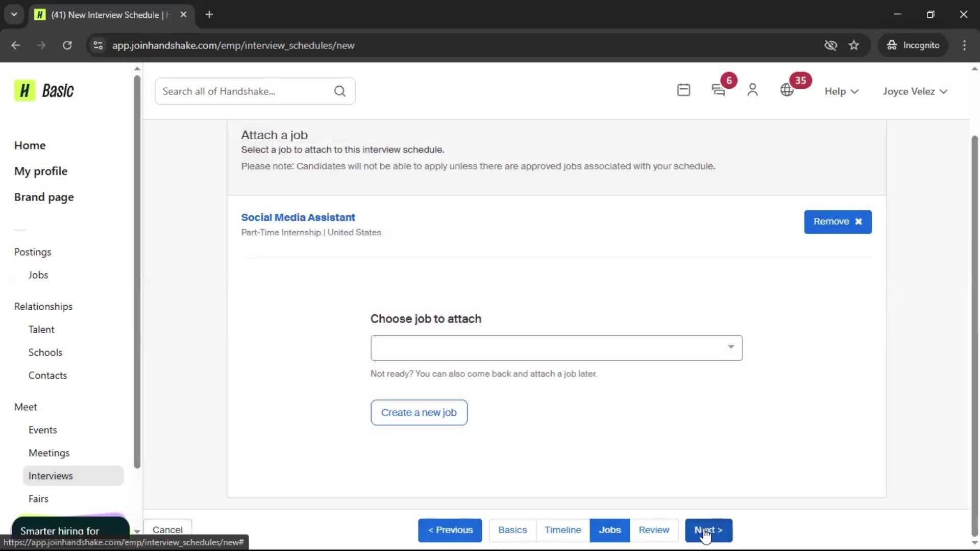Viewport: 980px width, 551px height.
Task: Open Brand page in sidebar
Action: (44, 197)
